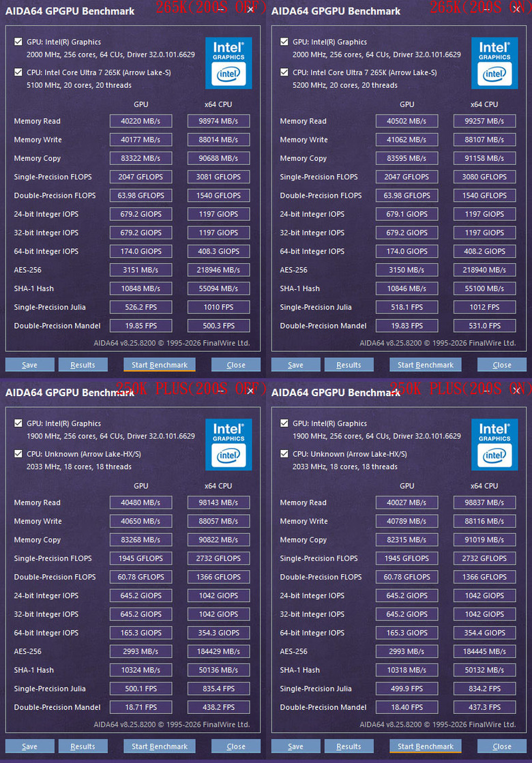Click Close button in 265K 200S OFF window
The image size is (532, 763).
pos(236,365)
